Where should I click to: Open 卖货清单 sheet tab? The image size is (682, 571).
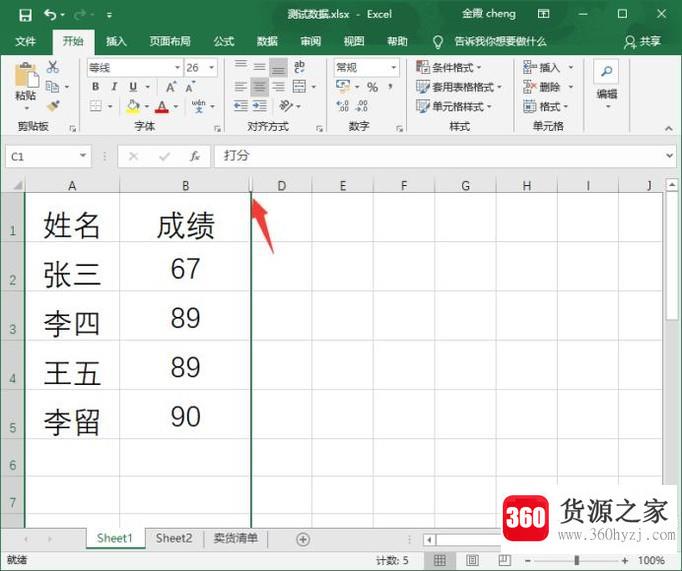click(x=236, y=538)
